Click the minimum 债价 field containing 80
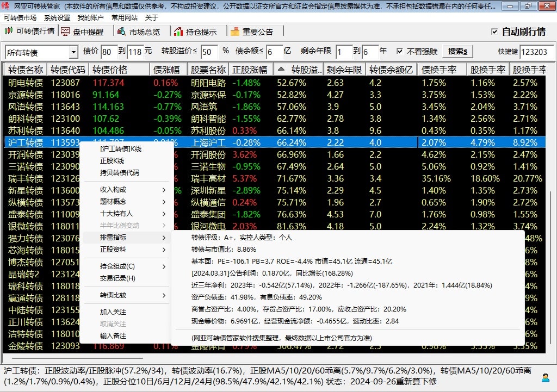The height and width of the screenshot is (392, 557). (109, 52)
